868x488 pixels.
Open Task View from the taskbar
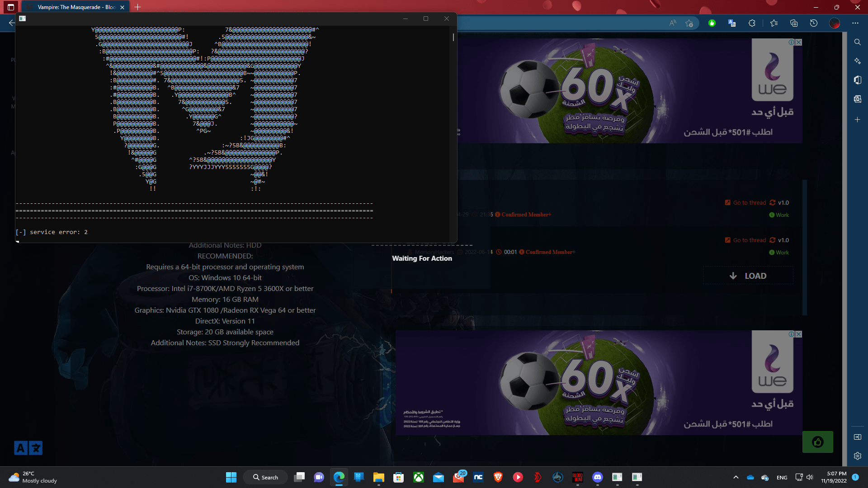[299, 477]
